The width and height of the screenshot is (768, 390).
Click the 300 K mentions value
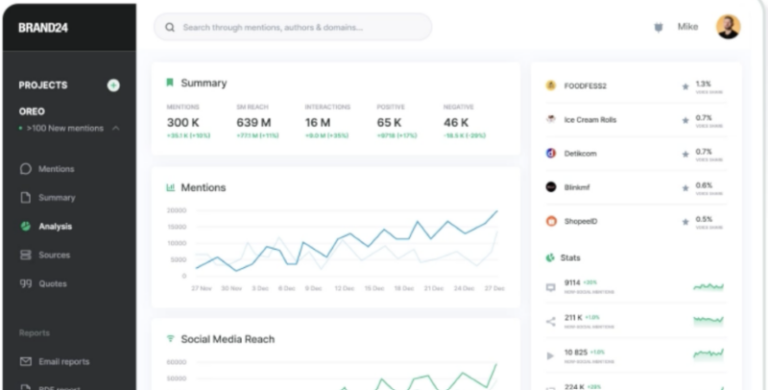[x=183, y=122]
